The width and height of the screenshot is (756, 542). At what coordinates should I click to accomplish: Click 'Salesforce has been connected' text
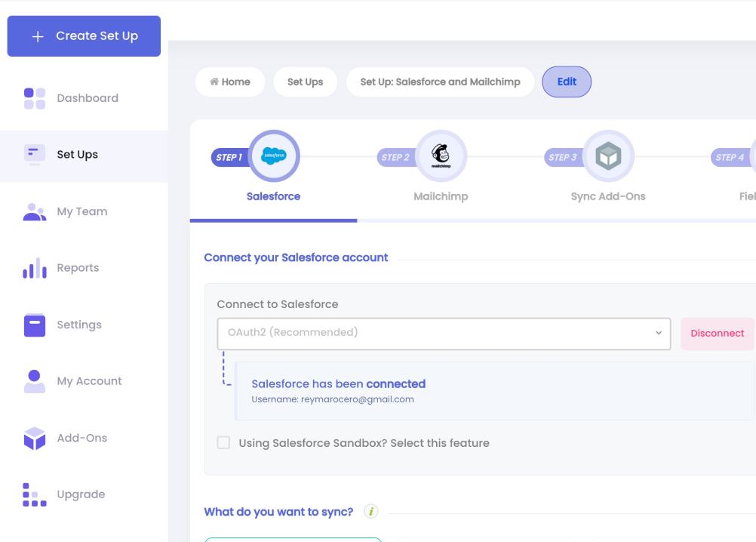click(x=339, y=384)
